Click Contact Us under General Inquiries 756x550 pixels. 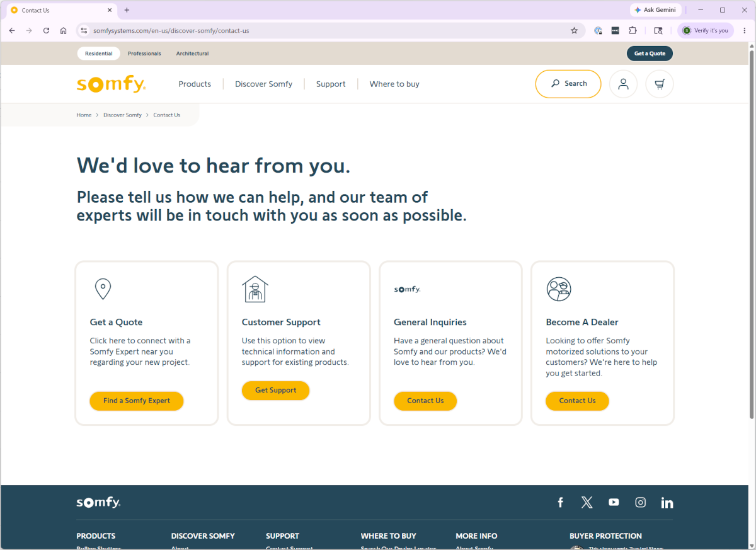coord(425,401)
